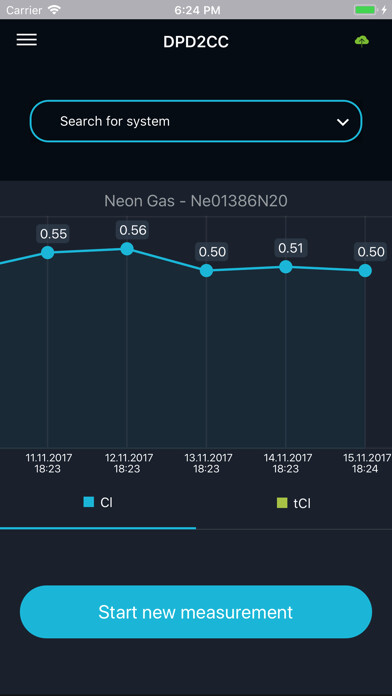Screen dimensions: 392x696
Task: Tap the green cloud upload icon
Action: (362, 41)
